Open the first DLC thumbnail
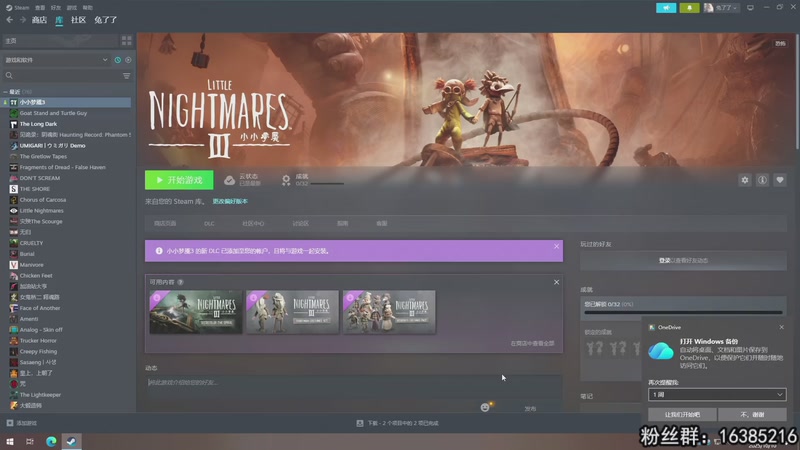The image size is (800, 450). [196, 312]
